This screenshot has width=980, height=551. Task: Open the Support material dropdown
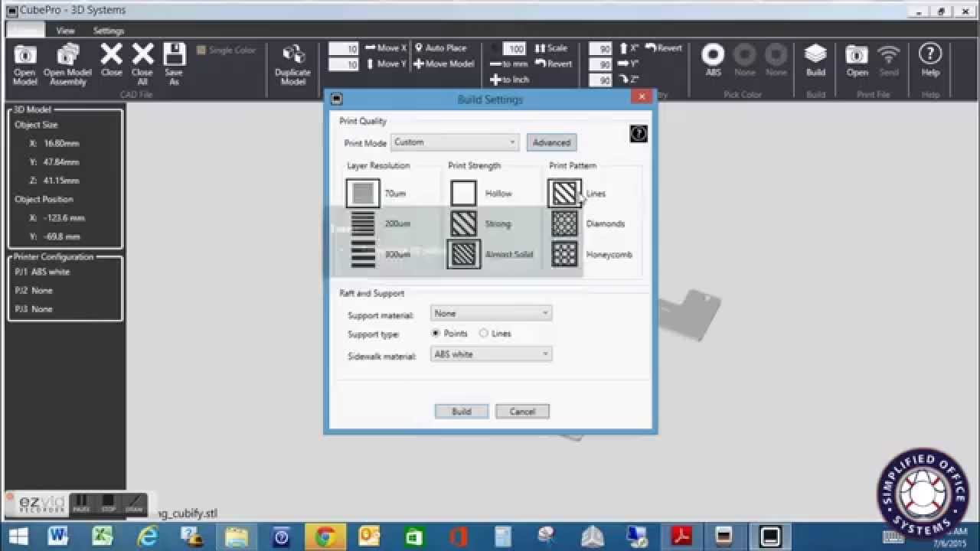click(491, 313)
